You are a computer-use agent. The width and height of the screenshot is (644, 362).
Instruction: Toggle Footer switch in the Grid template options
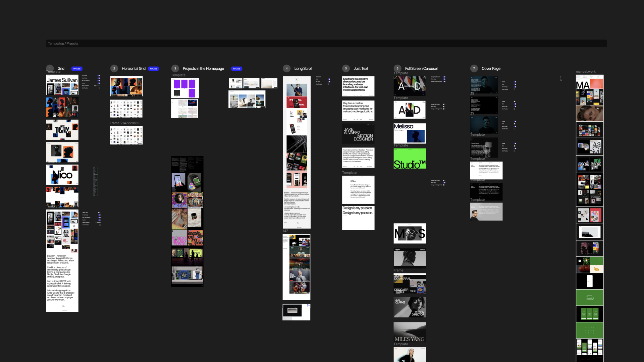point(99,83)
